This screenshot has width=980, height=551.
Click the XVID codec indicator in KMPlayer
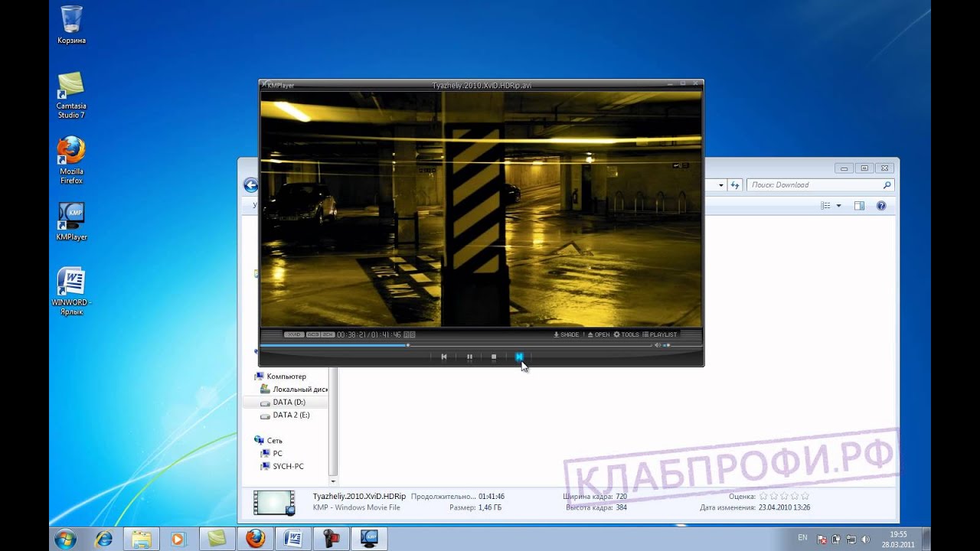(x=294, y=334)
